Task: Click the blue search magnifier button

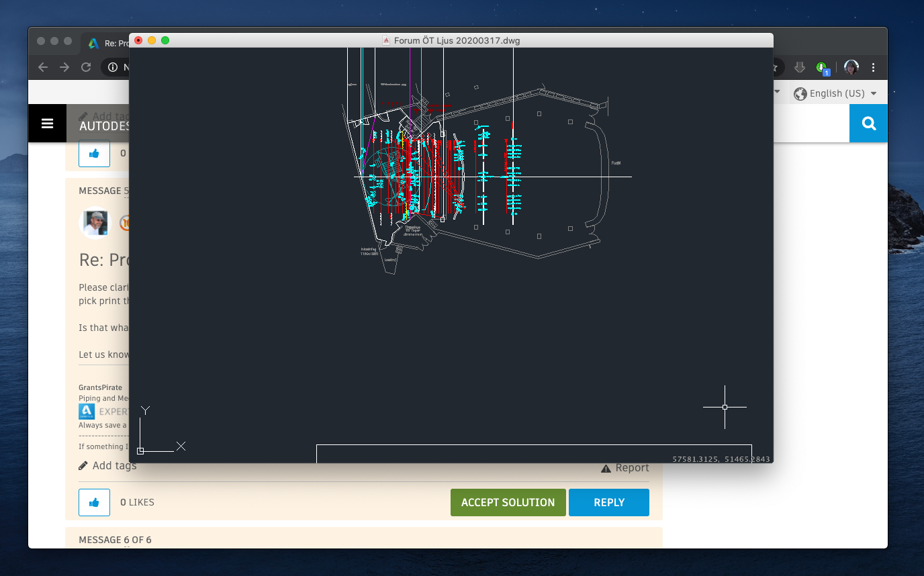Action: [868, 124]
